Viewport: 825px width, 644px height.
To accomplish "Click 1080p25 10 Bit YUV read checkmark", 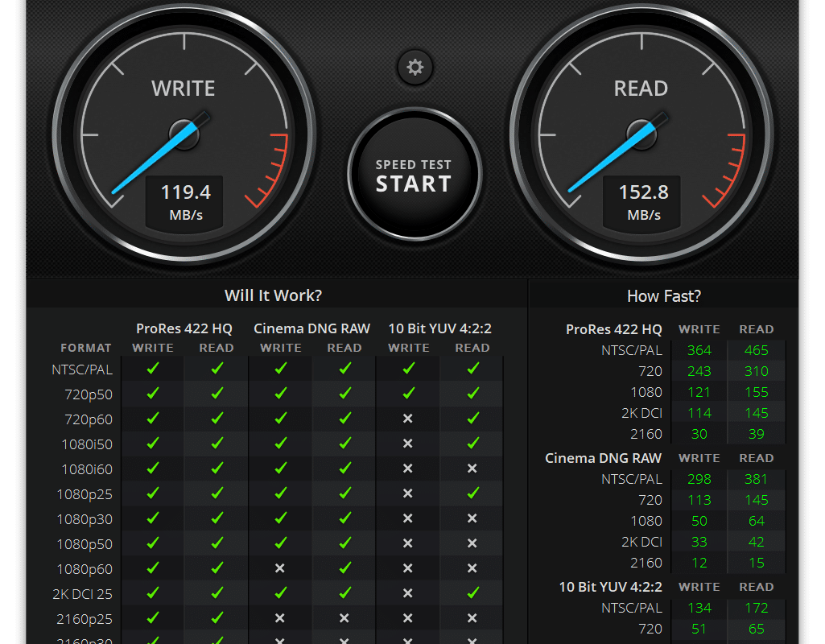I will pos(472,493).
